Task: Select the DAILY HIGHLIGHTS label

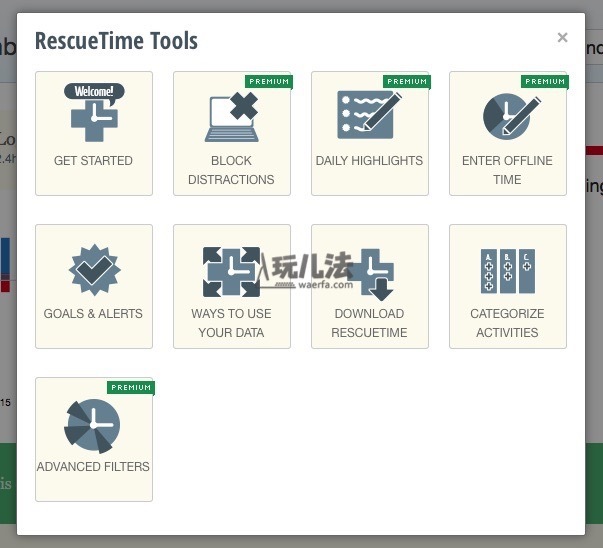Action: pyautogui.click(x=369, y=161)
